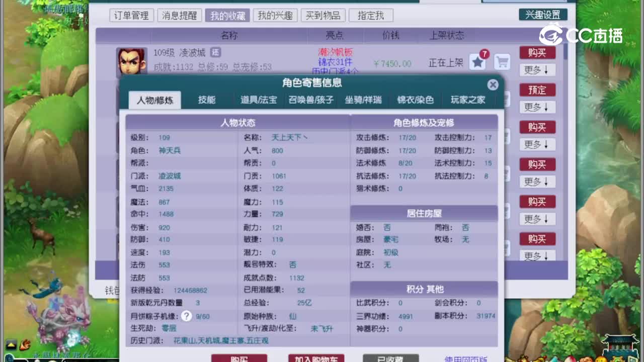Expand the 更多 dropdown under the first 购买 button
644x362 pixels.
point(537,70)
